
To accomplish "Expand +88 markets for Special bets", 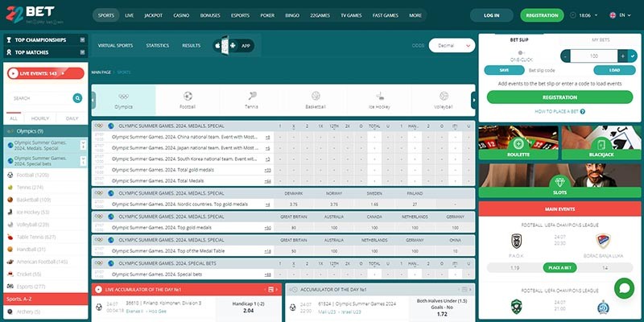I will [x=267, y=275].
